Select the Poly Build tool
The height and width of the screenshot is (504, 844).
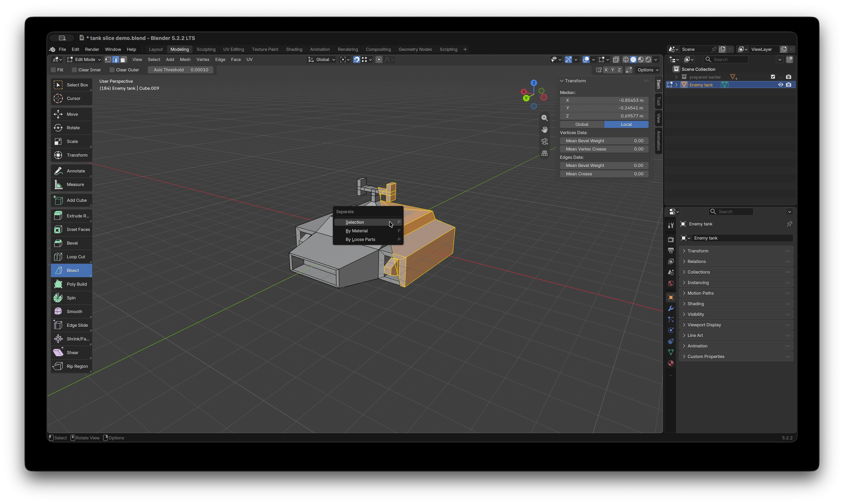tap(71, 284)
